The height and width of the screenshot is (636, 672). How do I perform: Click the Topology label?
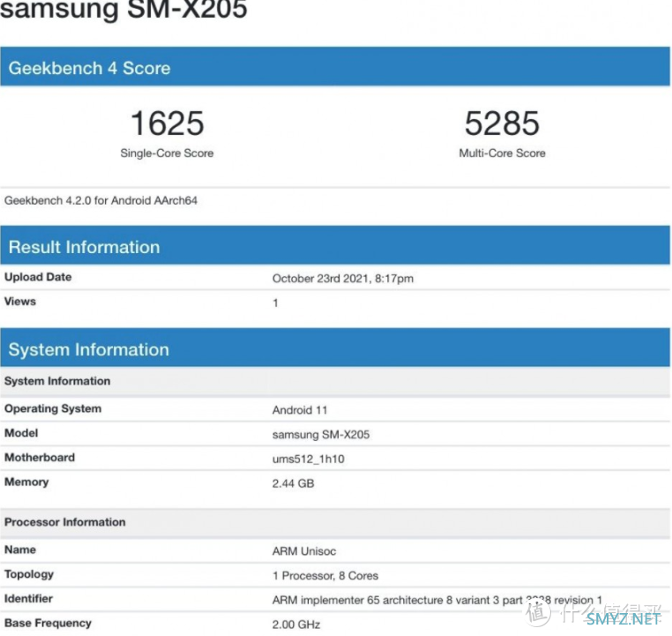pyautogui.click(x=29, y=574)
